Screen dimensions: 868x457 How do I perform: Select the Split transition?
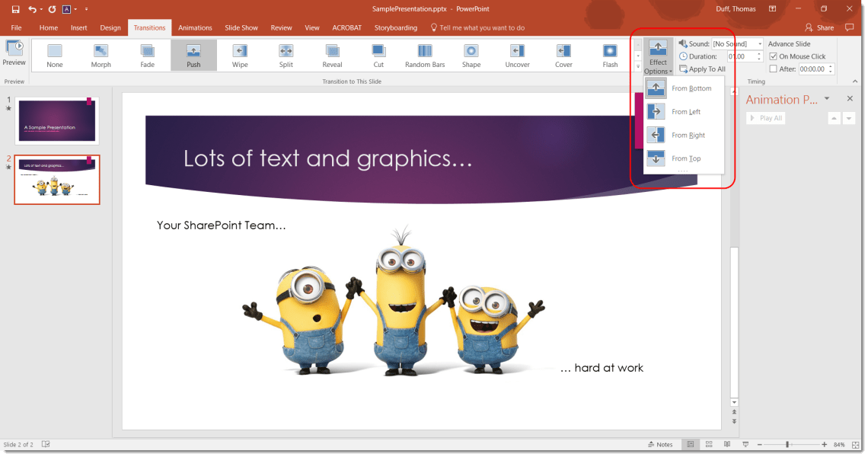286,53
